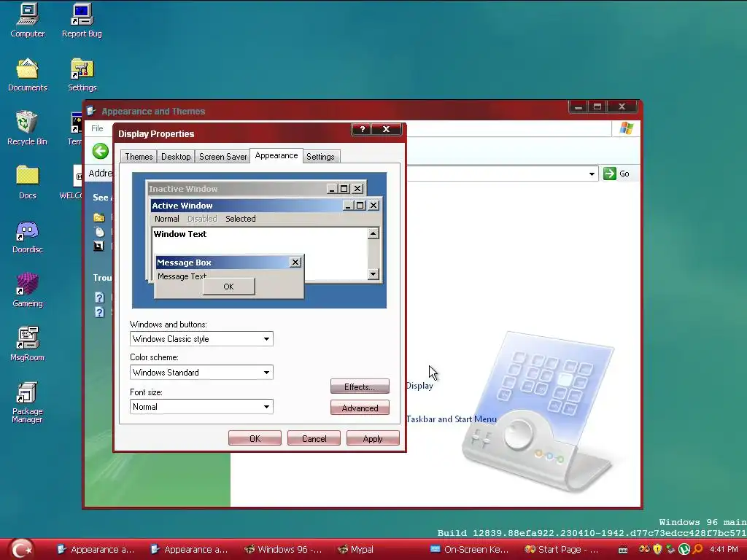Open the Settings desktop icon

pos(82,75)
